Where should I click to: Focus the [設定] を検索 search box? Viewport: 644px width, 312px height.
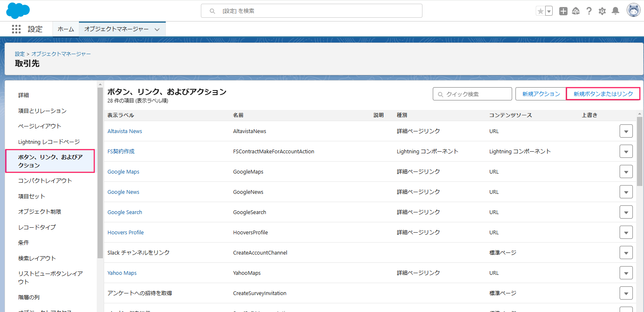[311, 11]
